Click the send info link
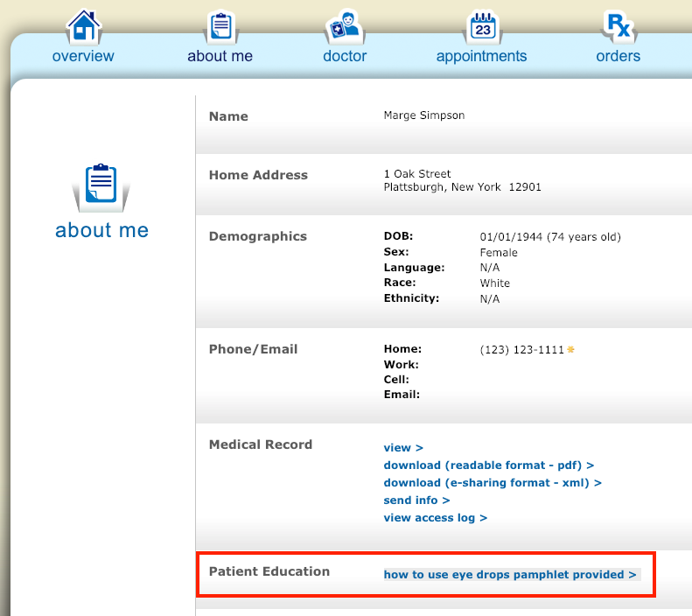Viewport: 692px width, 616px height. point(416,500)
